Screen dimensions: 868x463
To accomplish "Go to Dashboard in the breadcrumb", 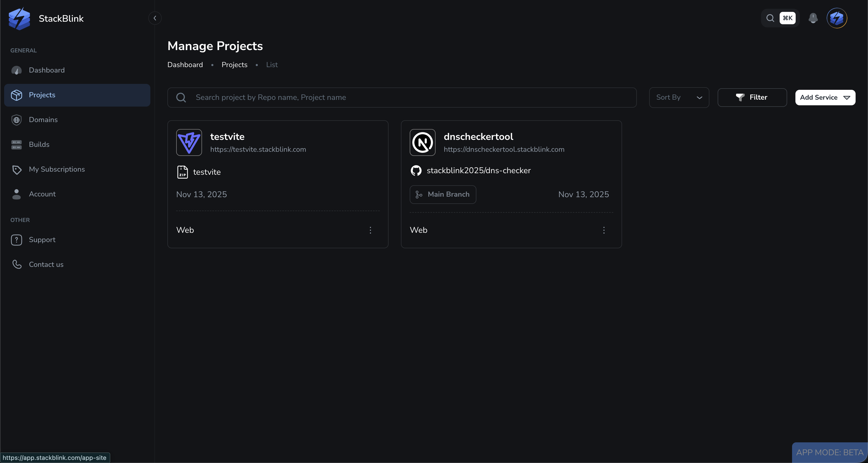I will click(185, 65).
